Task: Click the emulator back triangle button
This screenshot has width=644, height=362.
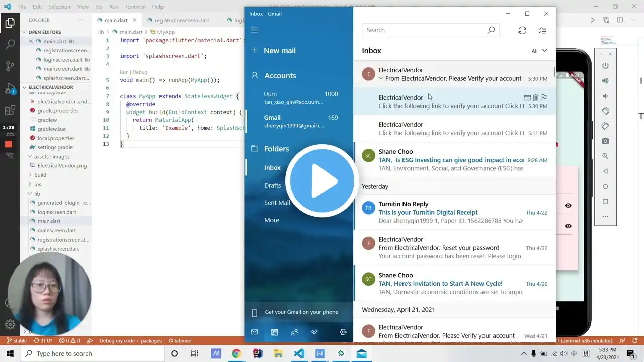Action: 605,171
